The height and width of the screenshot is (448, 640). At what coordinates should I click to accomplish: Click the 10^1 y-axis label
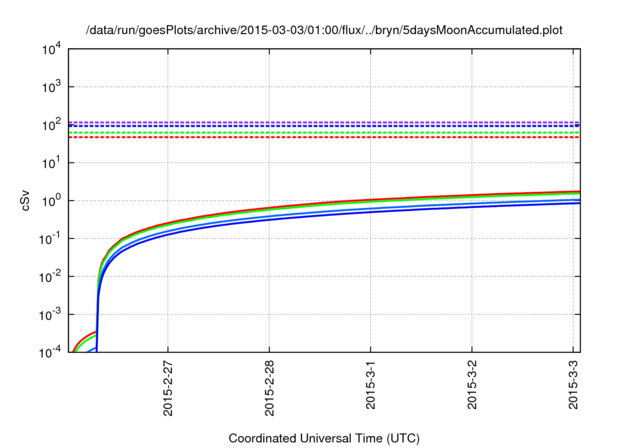tap(52, 163)
